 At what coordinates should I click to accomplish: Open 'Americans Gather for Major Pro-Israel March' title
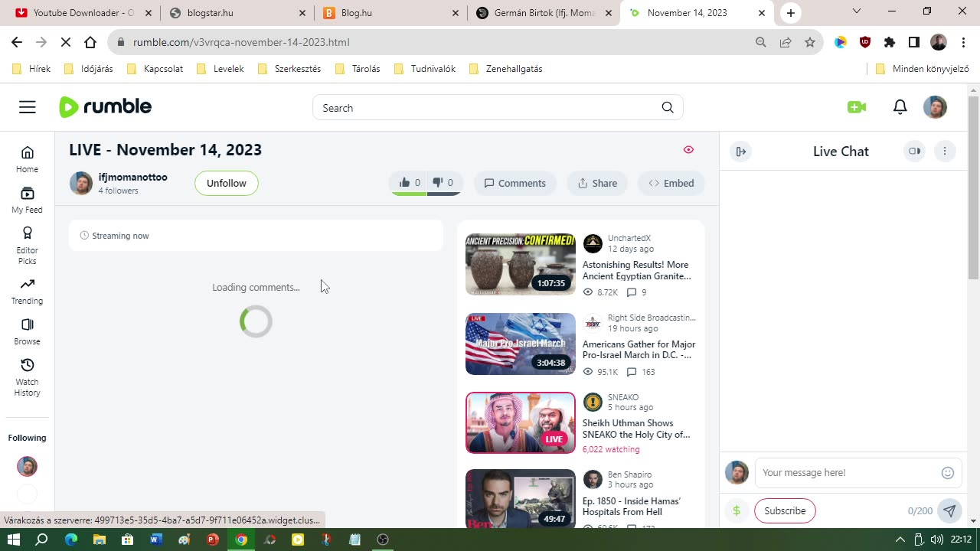click(639, 350)
